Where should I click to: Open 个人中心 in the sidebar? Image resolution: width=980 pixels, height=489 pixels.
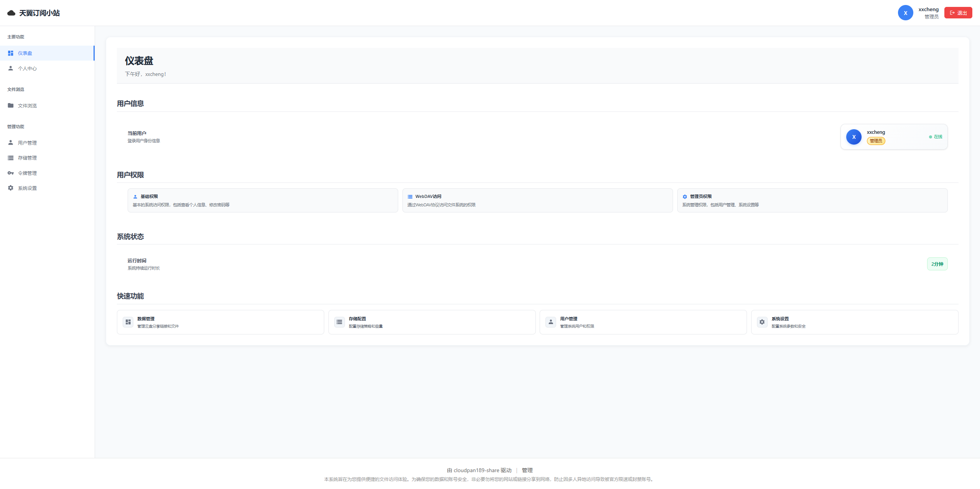click(27, 69)
